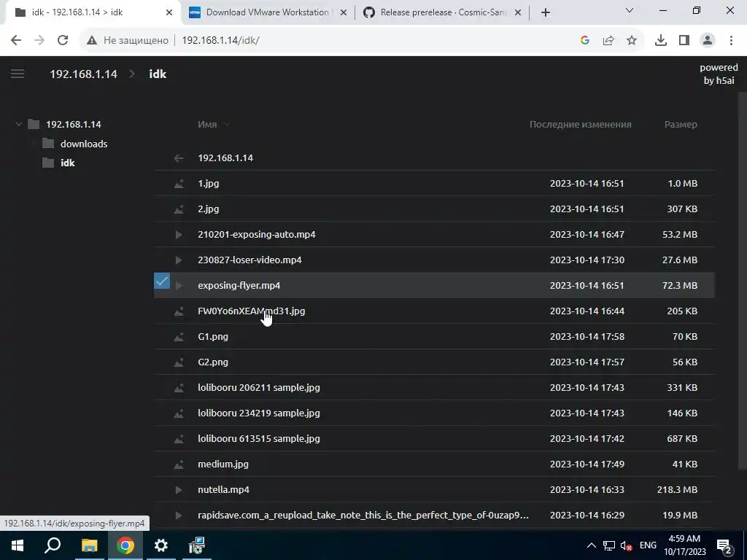Click the address bar URL 192.168.1.14/idk/
The image size is (747, 560).
220,41
